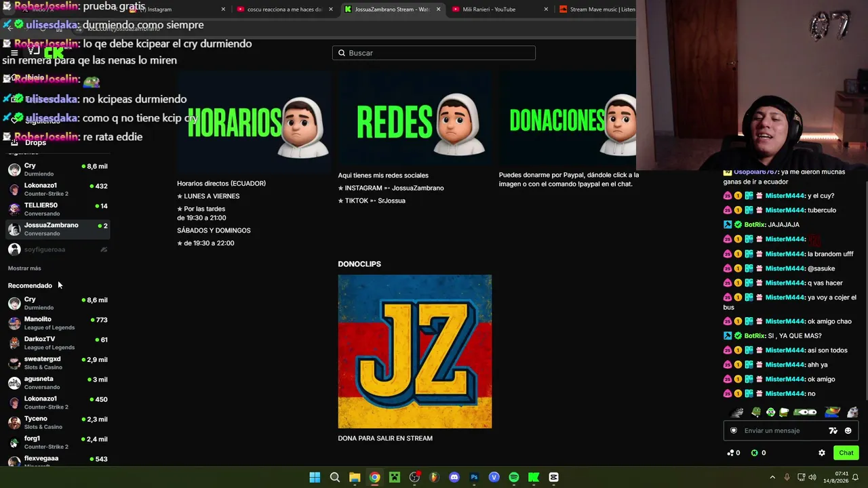The width and height of the screenshot is (868, 488).
Task: Send message with the green Chat button
Action: 846,453
